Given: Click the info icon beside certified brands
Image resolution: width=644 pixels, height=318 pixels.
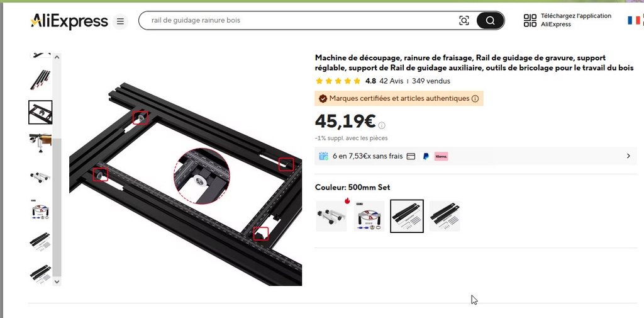Looking at the screenshot, I should point(475,99).
